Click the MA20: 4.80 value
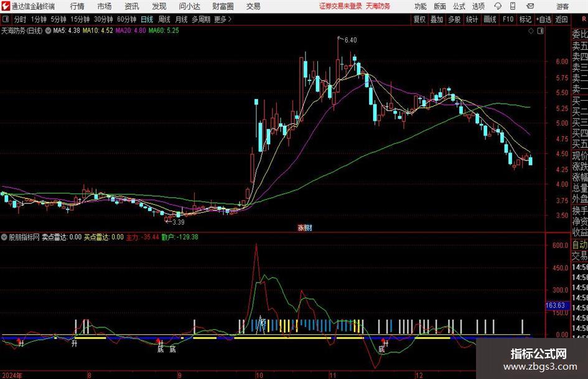The height and width of the screenshot is (379, 588). click(x=131, y=30)
